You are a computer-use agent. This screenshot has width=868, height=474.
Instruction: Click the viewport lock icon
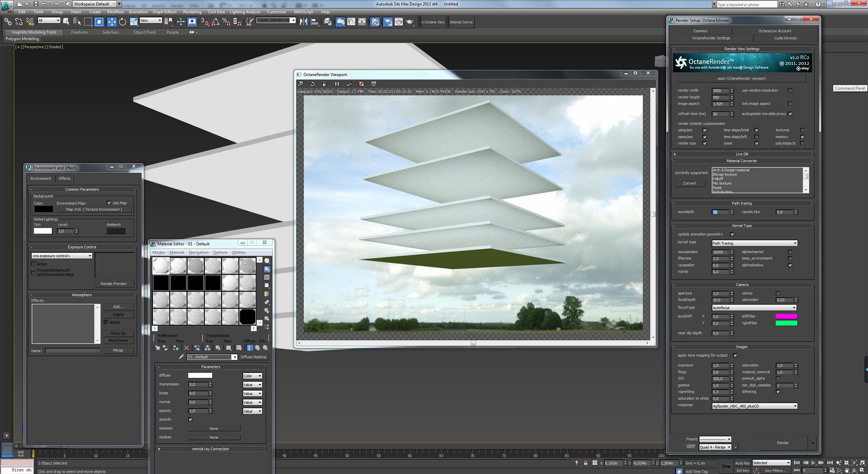pyautogui.click(x=324, y=84)
